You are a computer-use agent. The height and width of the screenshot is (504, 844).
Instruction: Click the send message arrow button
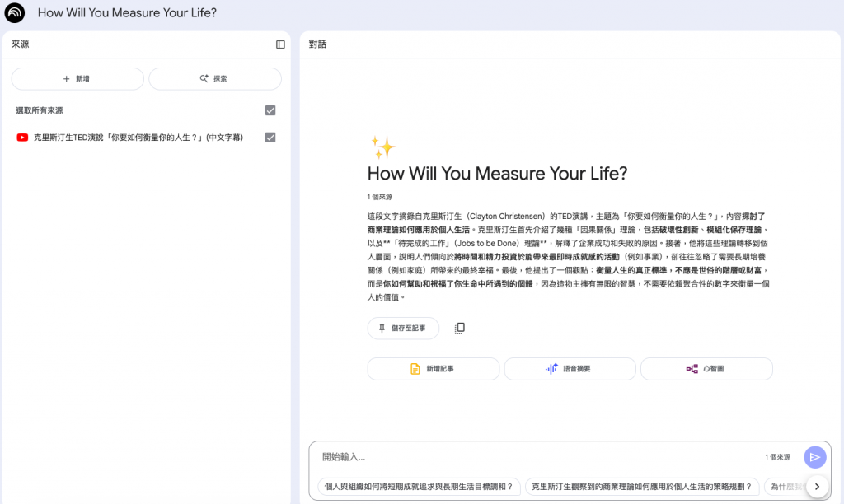click(815, 457)
